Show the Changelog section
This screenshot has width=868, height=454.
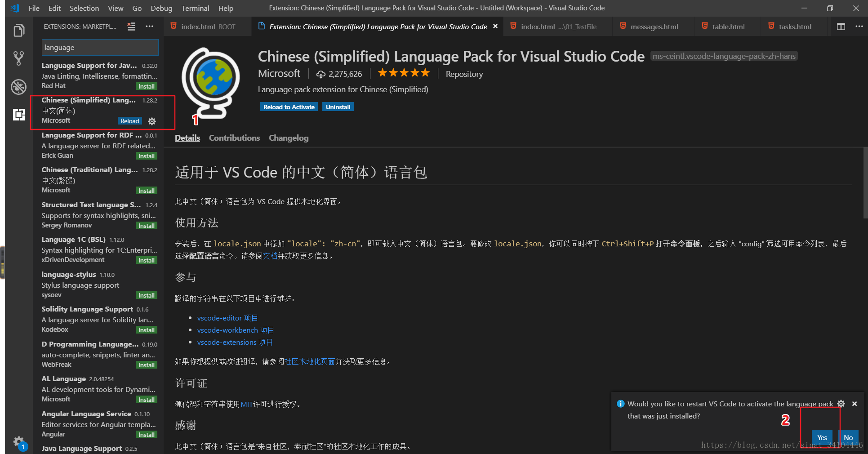(289, 138)
